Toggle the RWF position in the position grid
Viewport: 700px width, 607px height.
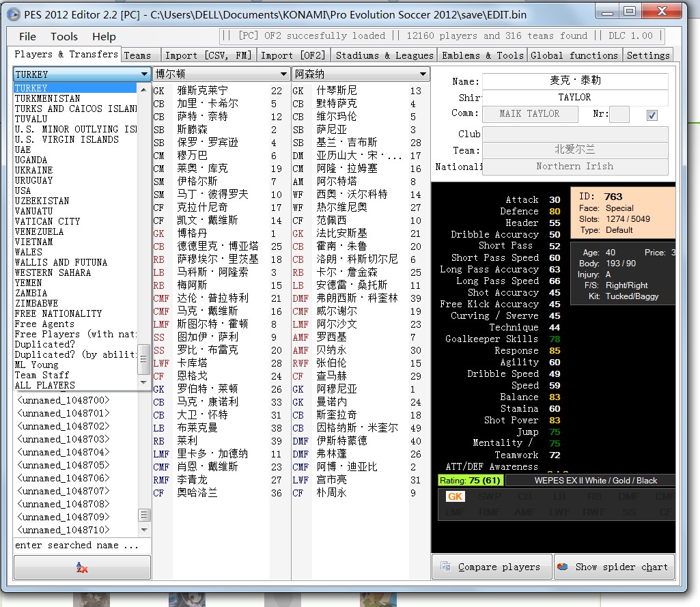tap(594, 512)
